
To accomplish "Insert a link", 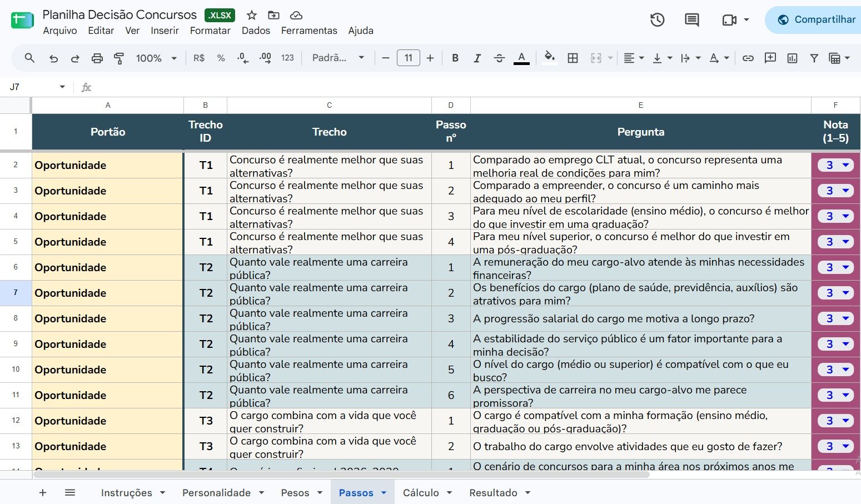I will pyautogui.click(x=748, y=58).
